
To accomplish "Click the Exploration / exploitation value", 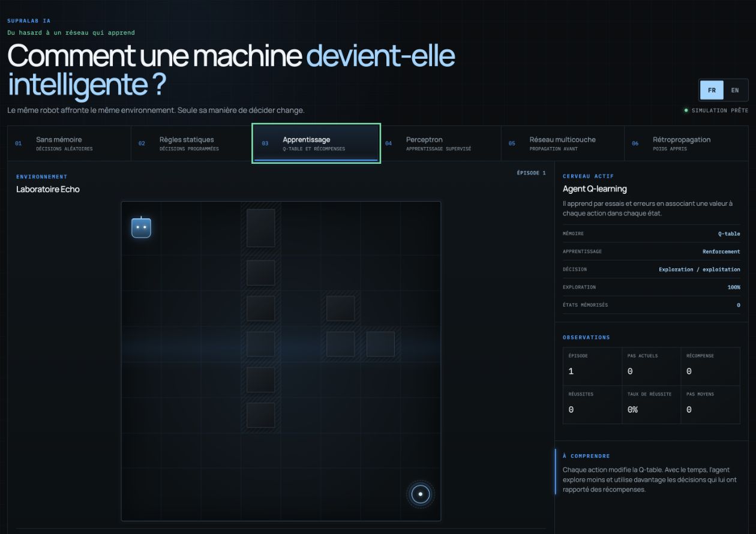I will (x=700, y=269).
